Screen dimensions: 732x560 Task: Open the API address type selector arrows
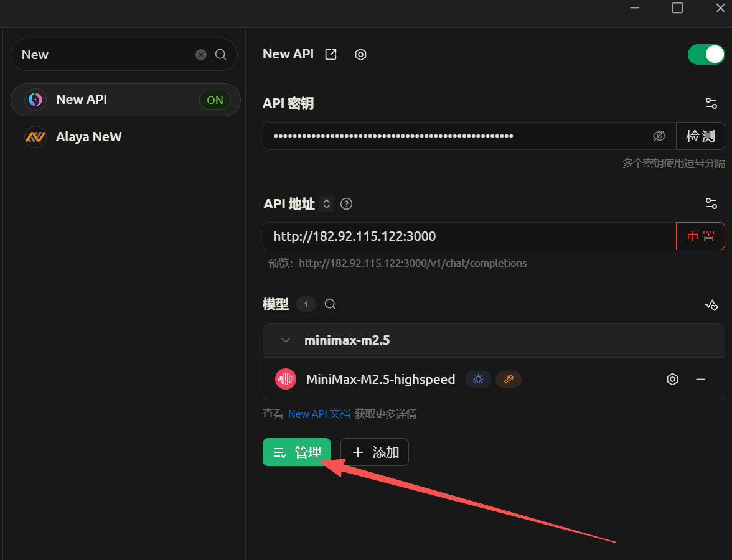[327, 204]
